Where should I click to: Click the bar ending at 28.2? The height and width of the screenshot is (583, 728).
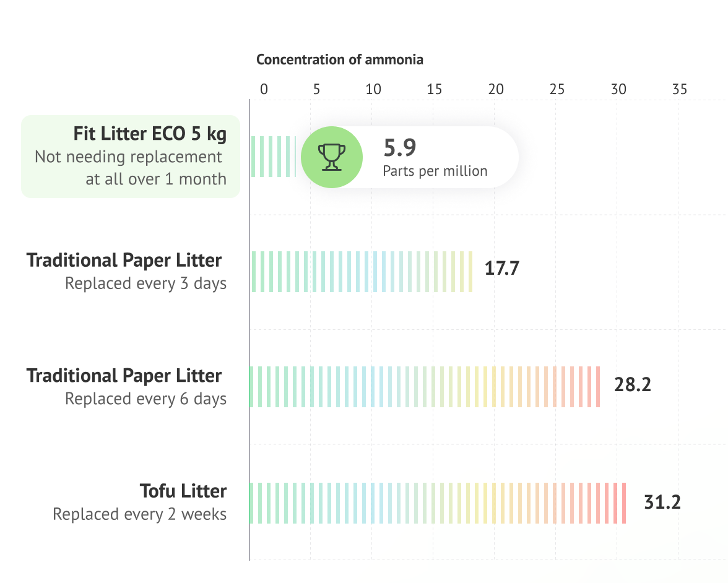(425, 387)
